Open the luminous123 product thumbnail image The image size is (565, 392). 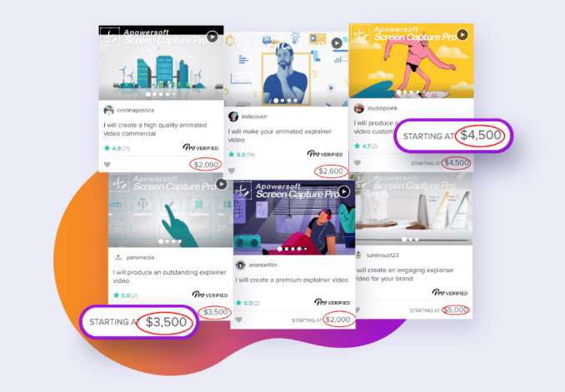pos(413,209)
